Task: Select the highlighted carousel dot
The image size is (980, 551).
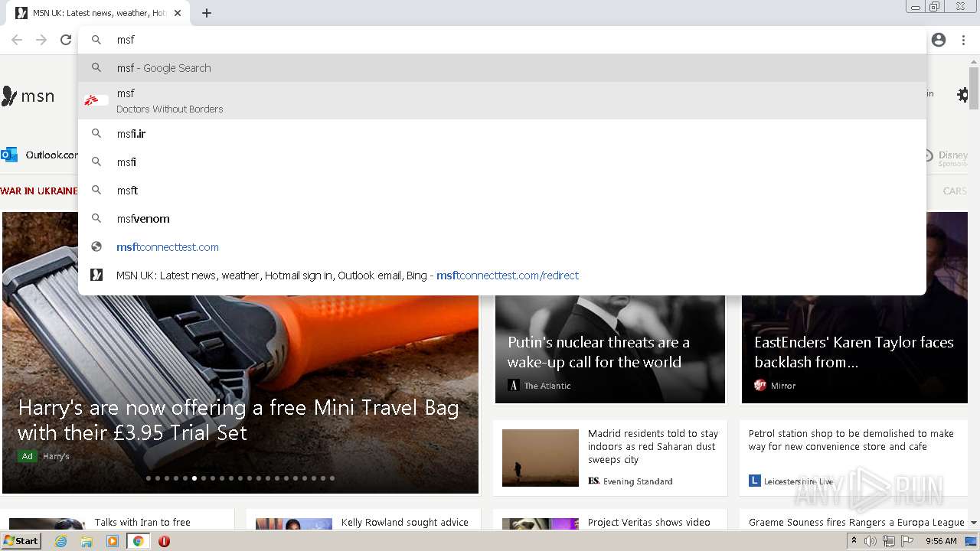Action: (194, 478)
